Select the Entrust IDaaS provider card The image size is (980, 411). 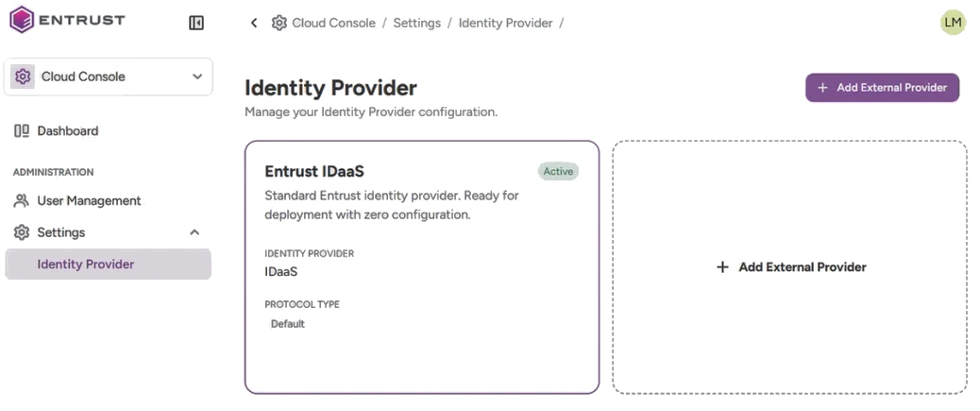click(422, 267)
